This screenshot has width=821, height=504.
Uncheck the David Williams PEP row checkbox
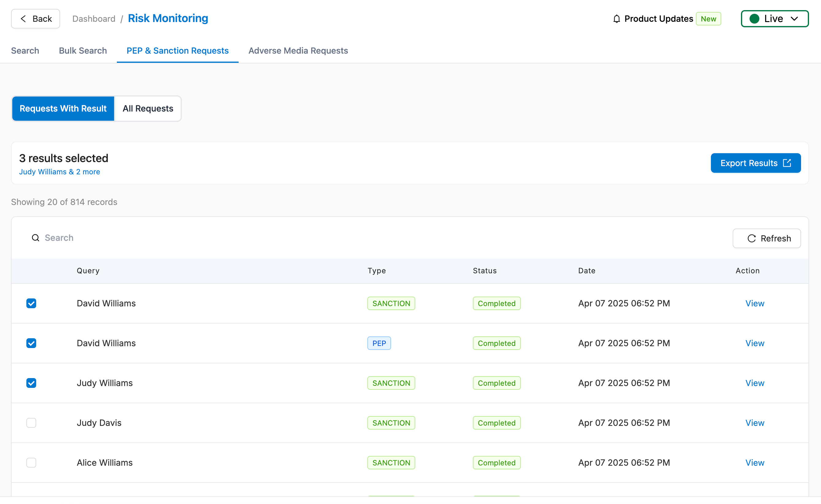pos(31,343)
